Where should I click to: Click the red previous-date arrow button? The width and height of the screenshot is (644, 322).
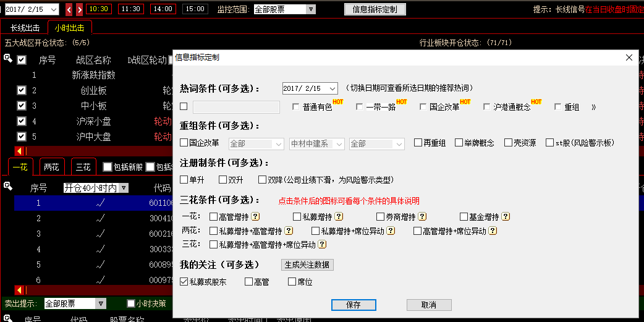tap(69, 9)
